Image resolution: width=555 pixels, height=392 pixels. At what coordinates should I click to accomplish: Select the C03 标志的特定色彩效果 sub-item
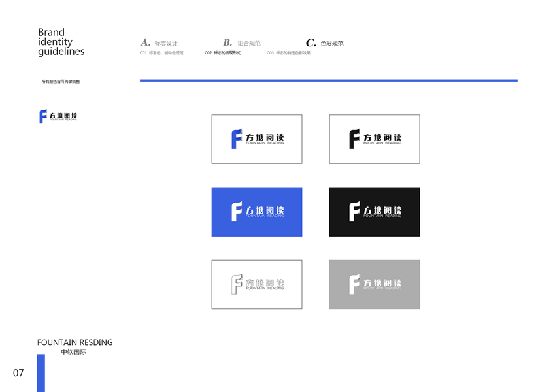pyautogui.click(x=288, y=53)
